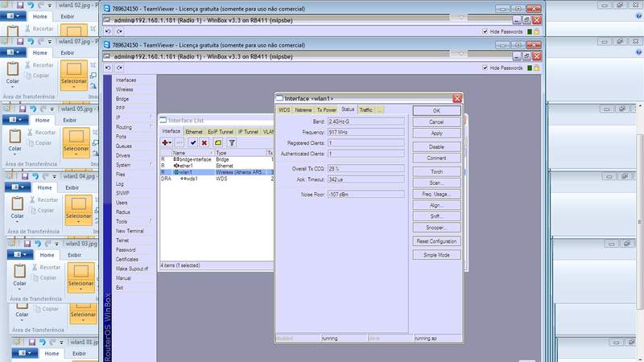Expand the System submenu arrow in WinBox sidebar

pos(151,165)
